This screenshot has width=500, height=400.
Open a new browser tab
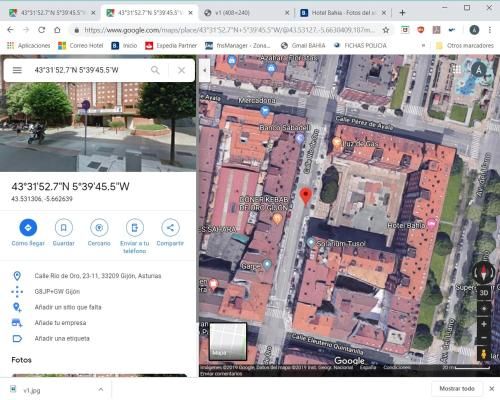tap(402, 13)
